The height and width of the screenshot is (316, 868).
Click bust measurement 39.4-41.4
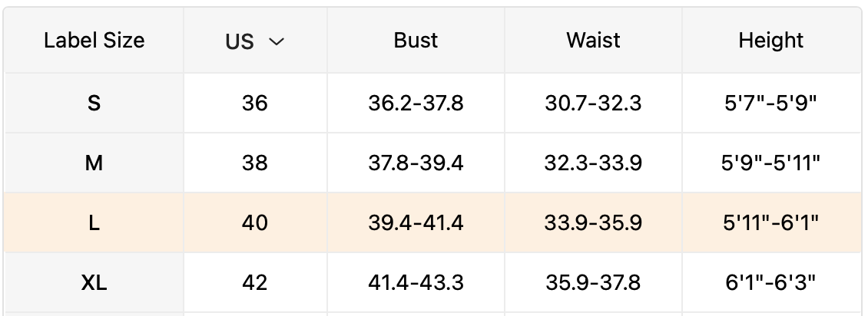(x=416, y=222)
